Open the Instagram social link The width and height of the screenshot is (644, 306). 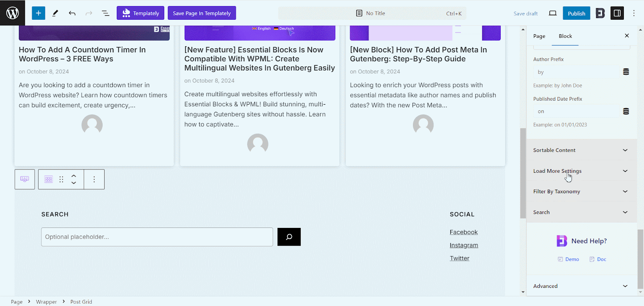464,245
